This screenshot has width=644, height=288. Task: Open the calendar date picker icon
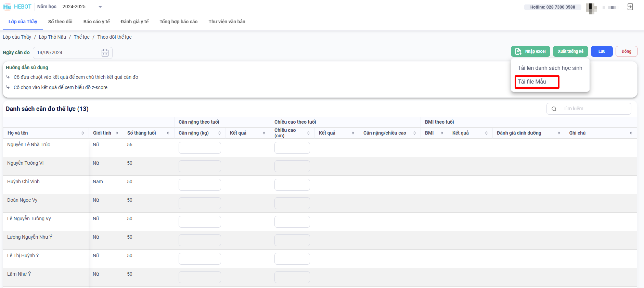pos(105,53)
